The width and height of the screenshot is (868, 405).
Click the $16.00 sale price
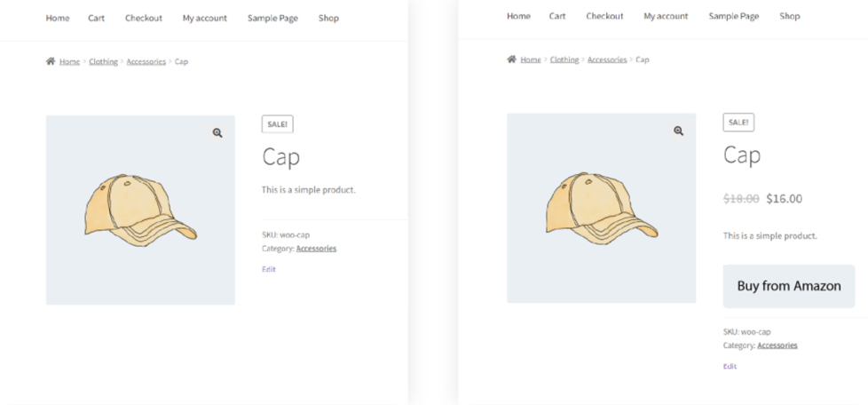pyautogui.click(x=784, y=199)
